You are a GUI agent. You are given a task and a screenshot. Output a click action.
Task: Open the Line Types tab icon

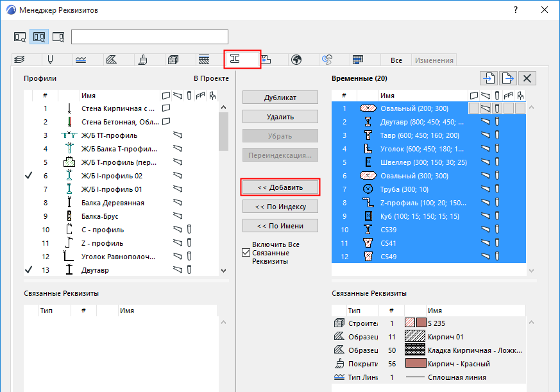point(81,60)
